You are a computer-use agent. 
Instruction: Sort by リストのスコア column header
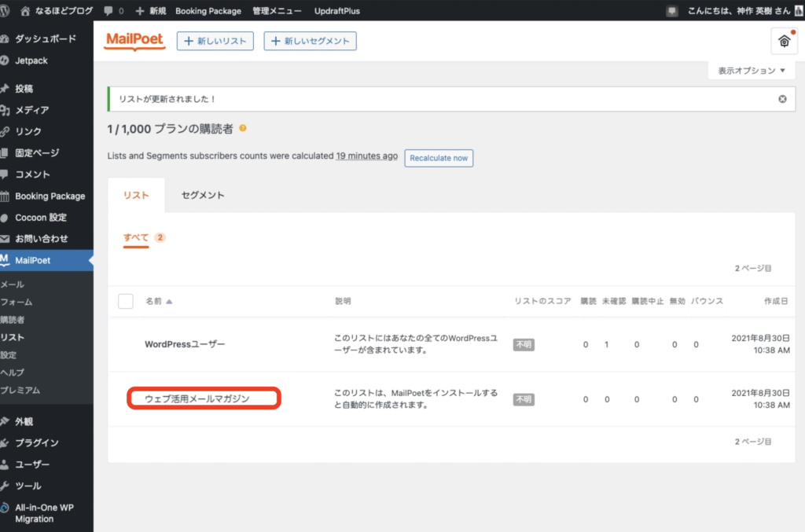(x=542, y=301)
